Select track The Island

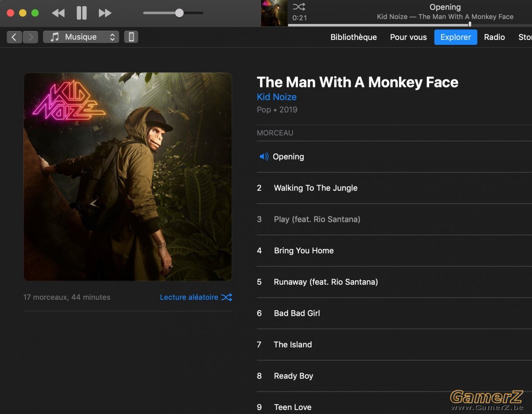click(394, 344)
